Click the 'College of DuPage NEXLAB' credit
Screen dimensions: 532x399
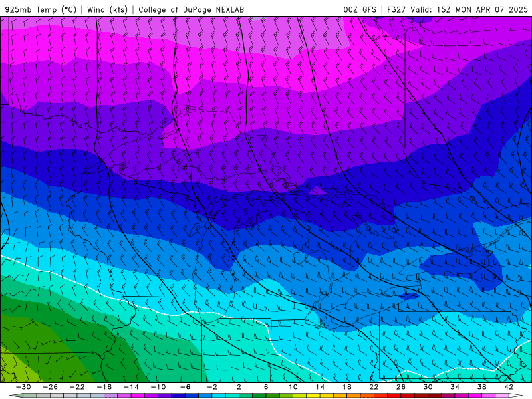click(191, 10)
